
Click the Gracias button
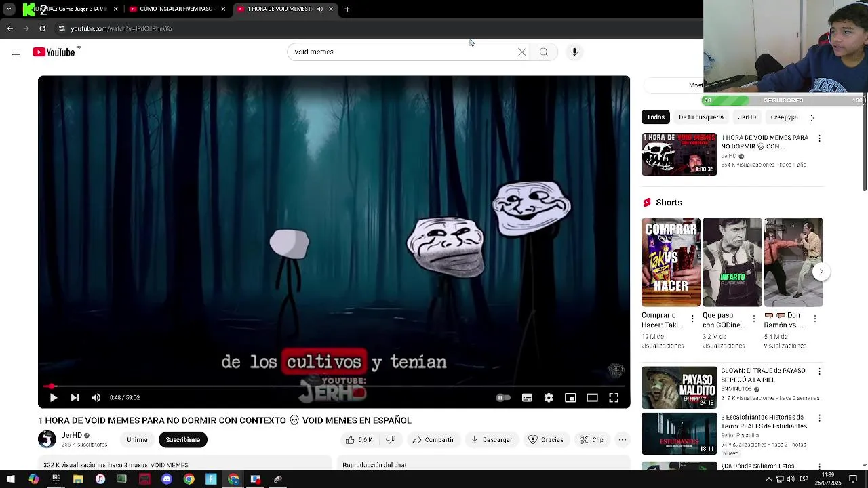[x=546, y=440]
